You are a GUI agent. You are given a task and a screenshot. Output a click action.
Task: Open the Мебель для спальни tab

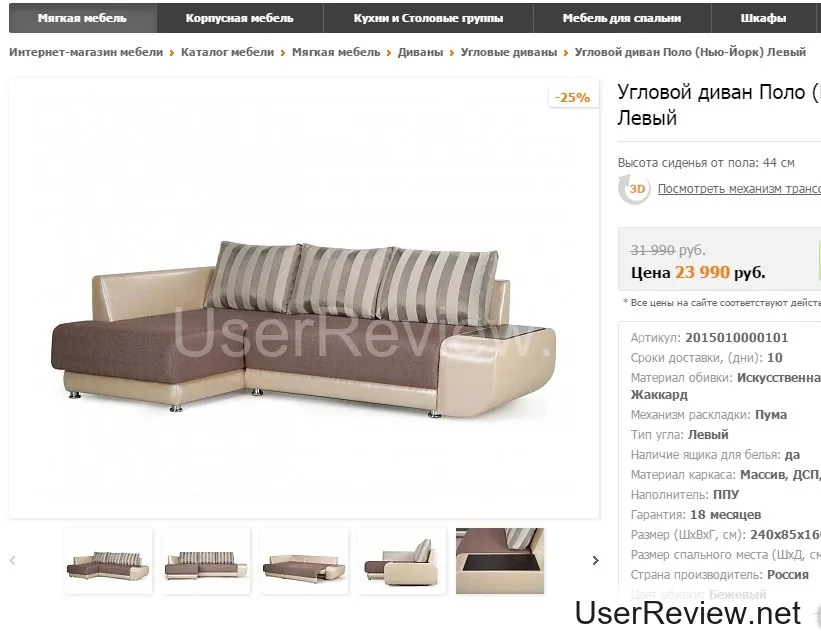pos(622,18)
